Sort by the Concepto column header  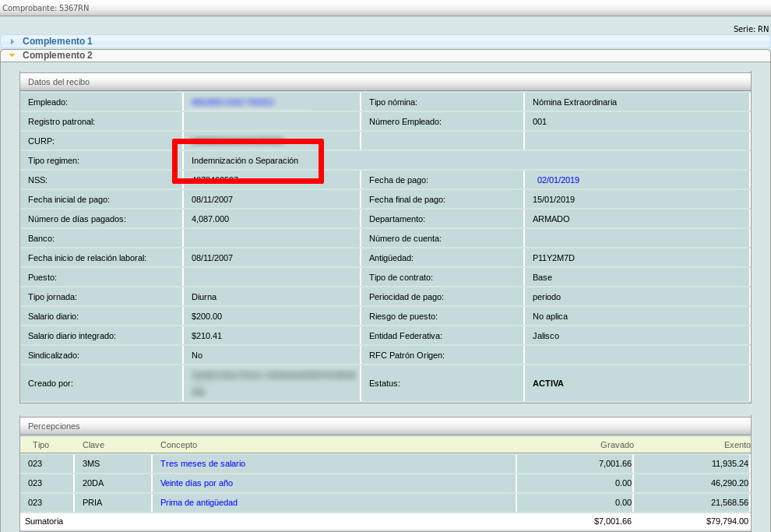tap(178, 445)
